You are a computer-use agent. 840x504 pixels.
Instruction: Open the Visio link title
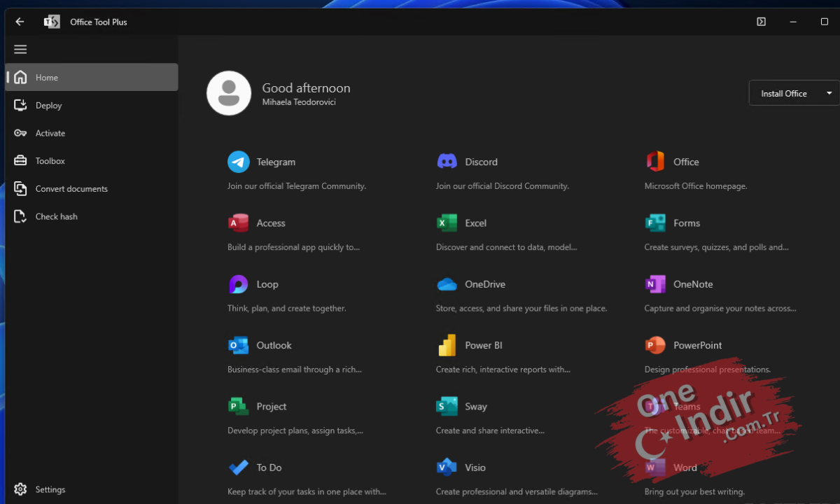click(475, 468)
